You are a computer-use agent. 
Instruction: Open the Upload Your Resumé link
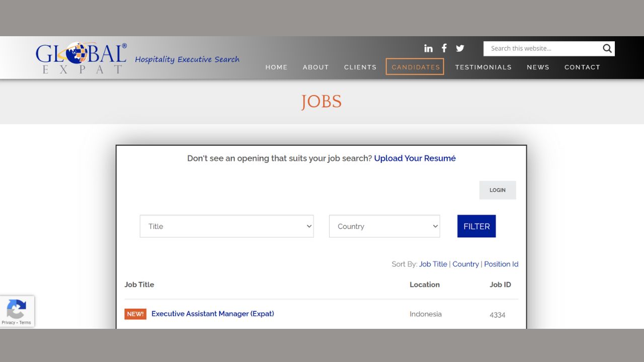(x=415, y=158)
